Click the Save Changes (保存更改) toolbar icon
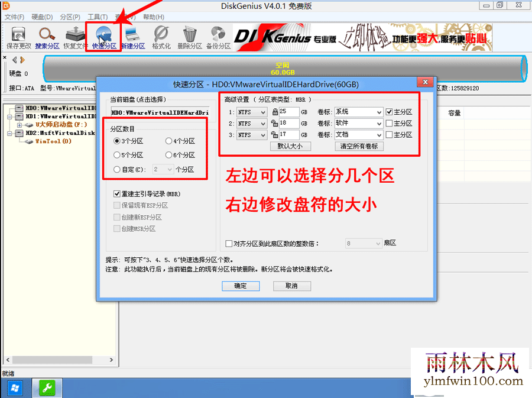532x398 pixels. pyautogui.click(x=18, y=38)
